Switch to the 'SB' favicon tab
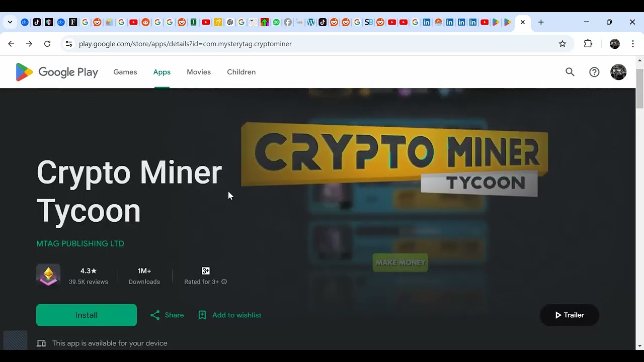This screenshot has height=362, width=644. pyautogui.click(x=369, y=22)
